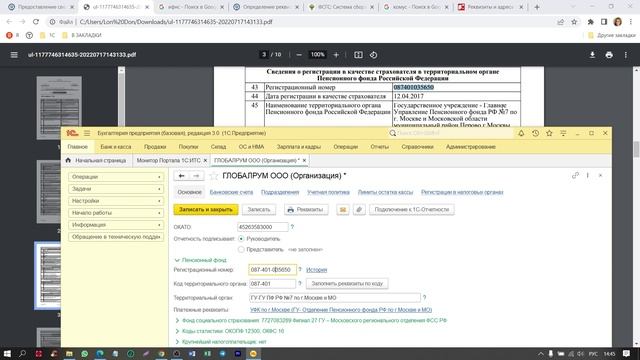Navigate forward in the 1C form
This screenshot has height=360, width=640.
click(x=196, y=176)
